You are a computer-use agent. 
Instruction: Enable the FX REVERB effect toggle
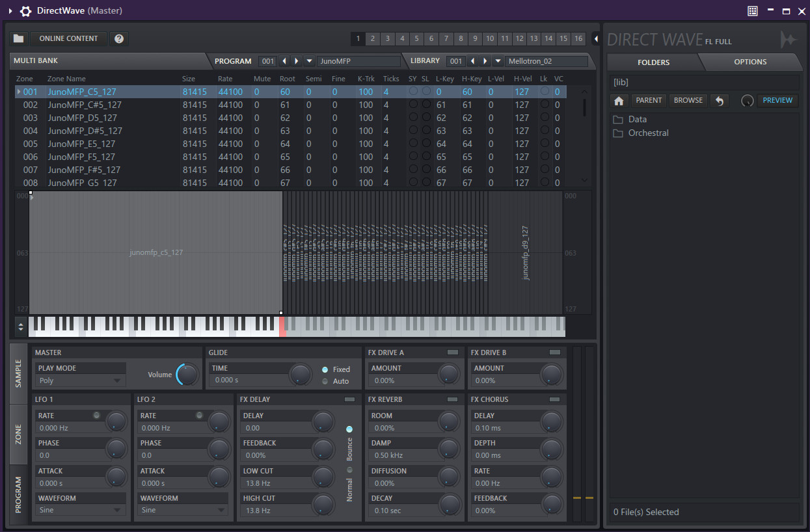tap(453, 399)
